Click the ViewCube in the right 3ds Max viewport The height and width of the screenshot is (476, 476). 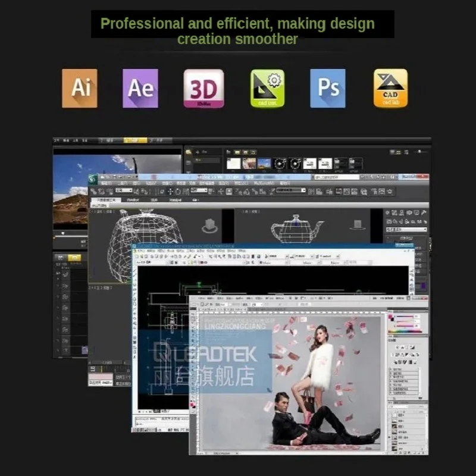pyautogui.click(x=358, y=225)
